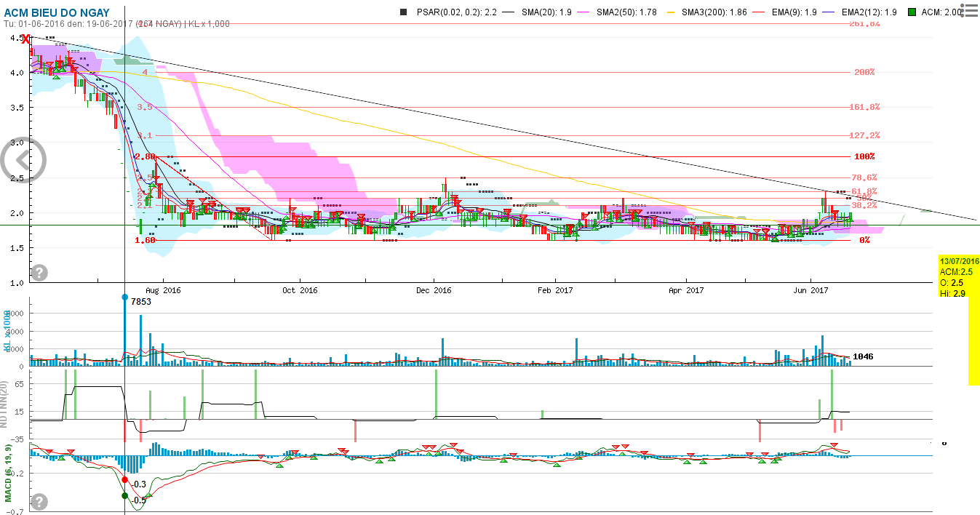Click the 1.60 price level label
This screenshot has width=980, height=515.
click(x=145, y=240)
